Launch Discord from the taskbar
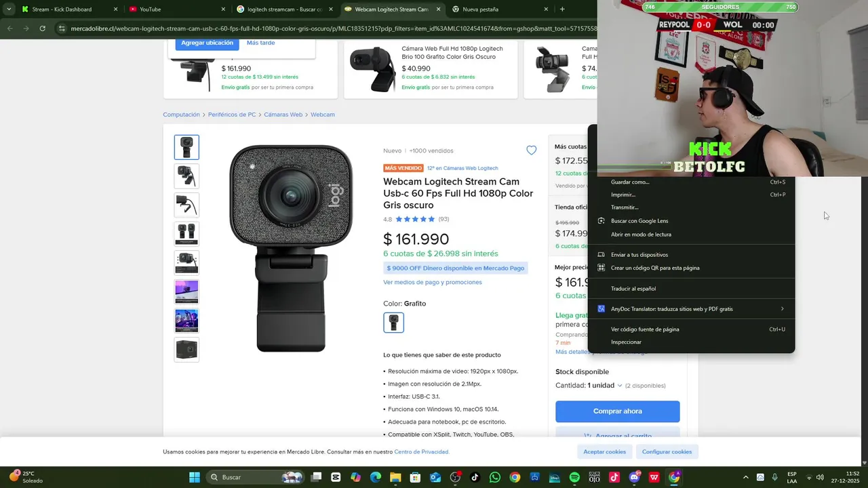The image size is (868, 488). pyautogui.click(x=634, y=477)
